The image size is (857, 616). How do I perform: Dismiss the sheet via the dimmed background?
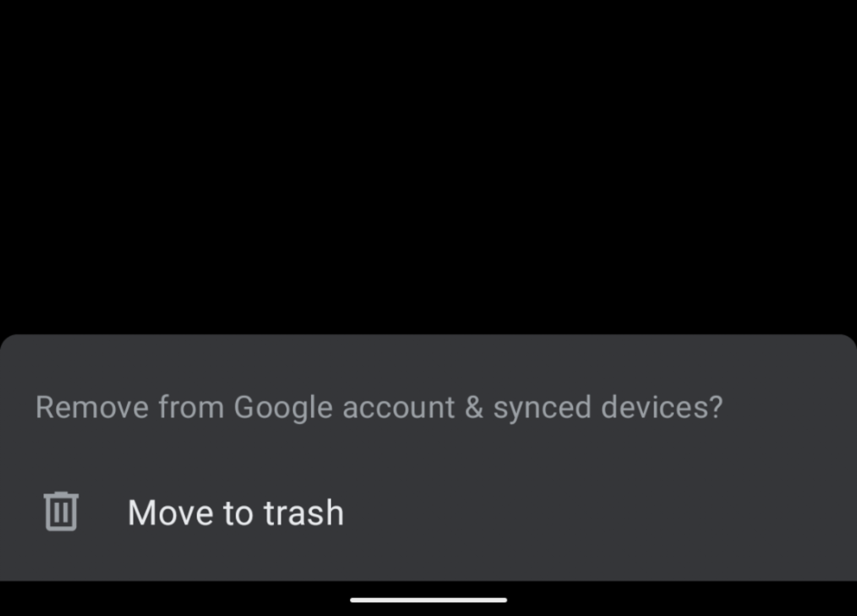[x=428, y=167]
